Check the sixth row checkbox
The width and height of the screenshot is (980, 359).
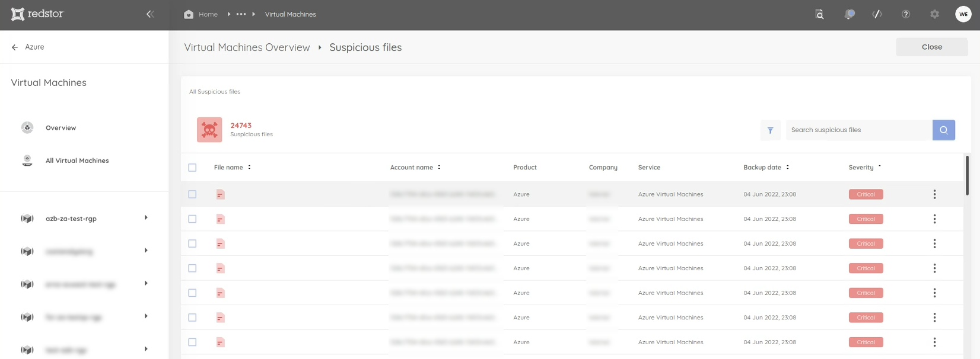[x=192, y=318]
